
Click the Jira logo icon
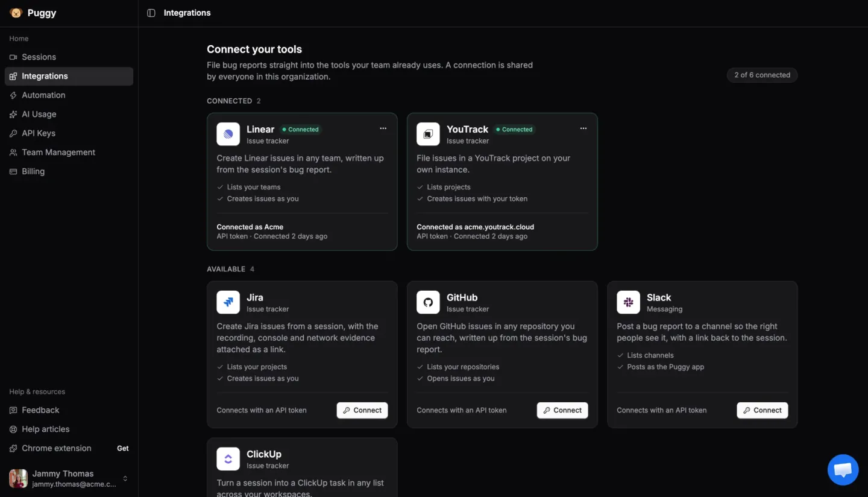pyautogui.click(x=228, y=302)
